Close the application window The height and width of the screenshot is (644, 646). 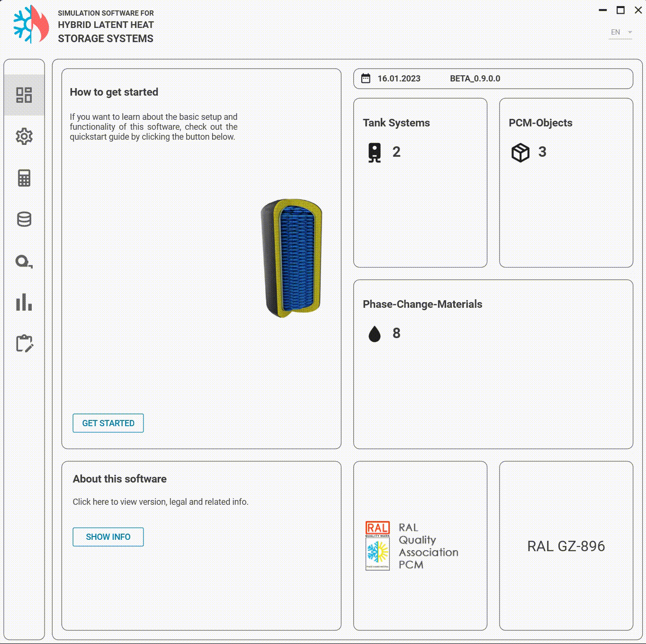tap(638, 10)
